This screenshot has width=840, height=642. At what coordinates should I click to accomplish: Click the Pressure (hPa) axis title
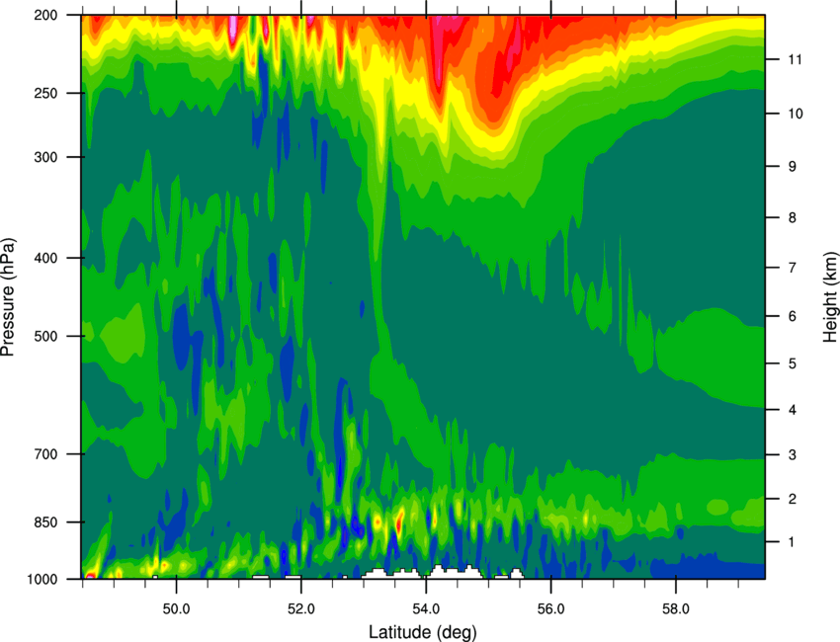[8, 297]
